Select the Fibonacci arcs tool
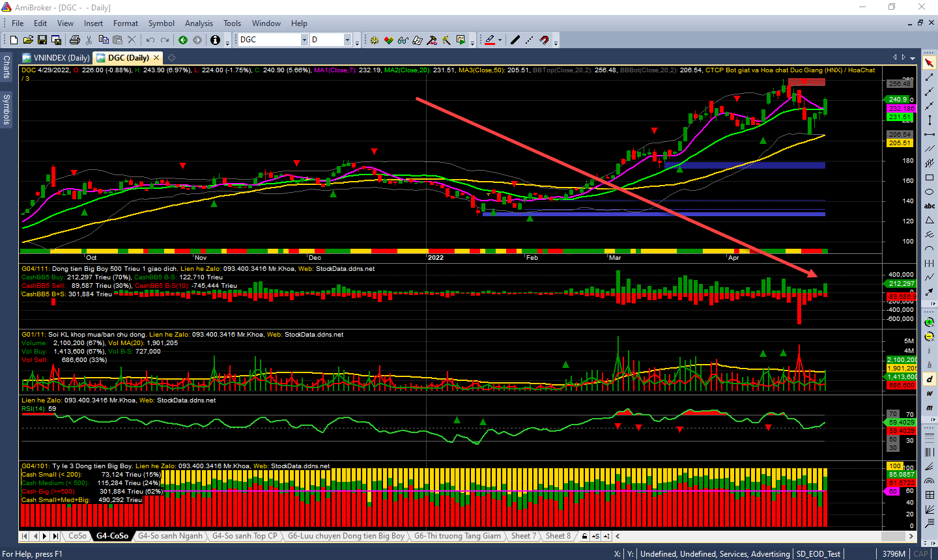This screenshot has height=560, width=938. point(930,481)
